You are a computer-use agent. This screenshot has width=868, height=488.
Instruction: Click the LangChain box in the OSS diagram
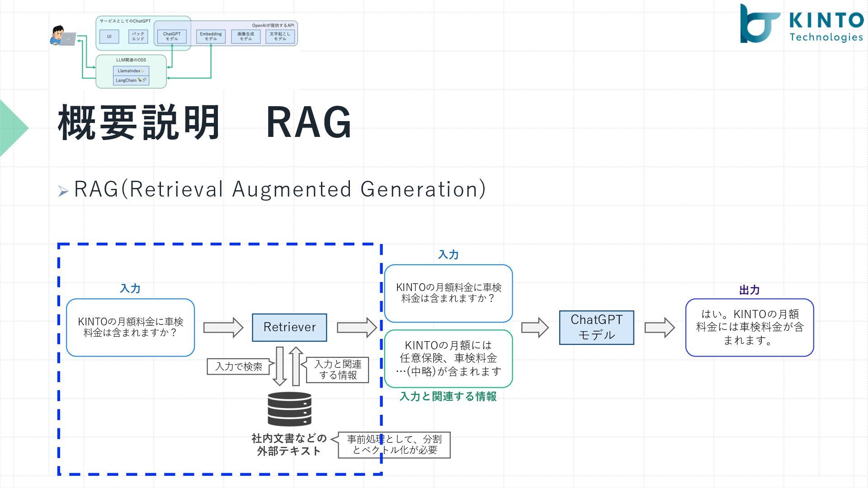[x=131, y=80]
